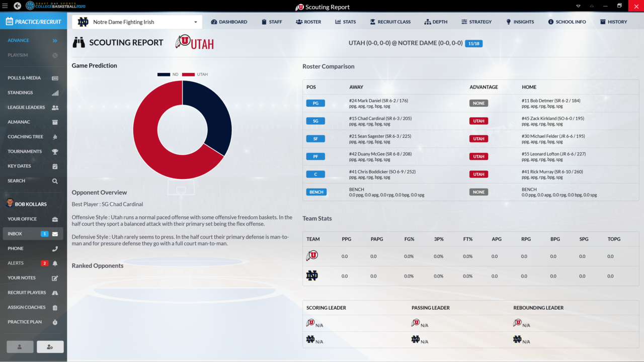Click the single user button at bottom left
Image resolution: width=644 pixels, height=362 pixels.
click(20, 346)
